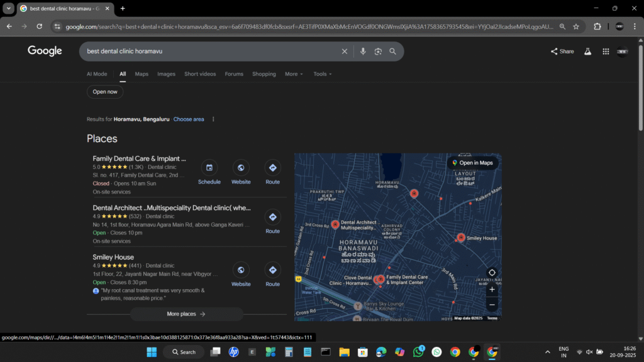Screen dimensions: 644x362
Task: Click the Open in Maps button
Action: coord(472,163)
